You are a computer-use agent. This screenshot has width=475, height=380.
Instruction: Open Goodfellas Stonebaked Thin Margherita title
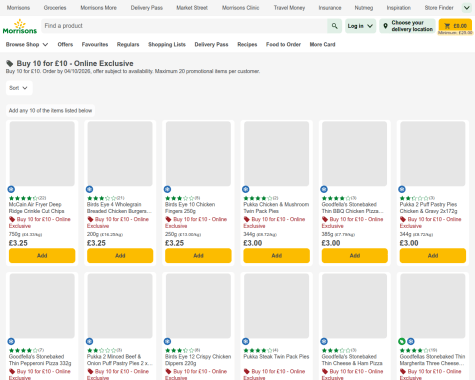[432, 360]
